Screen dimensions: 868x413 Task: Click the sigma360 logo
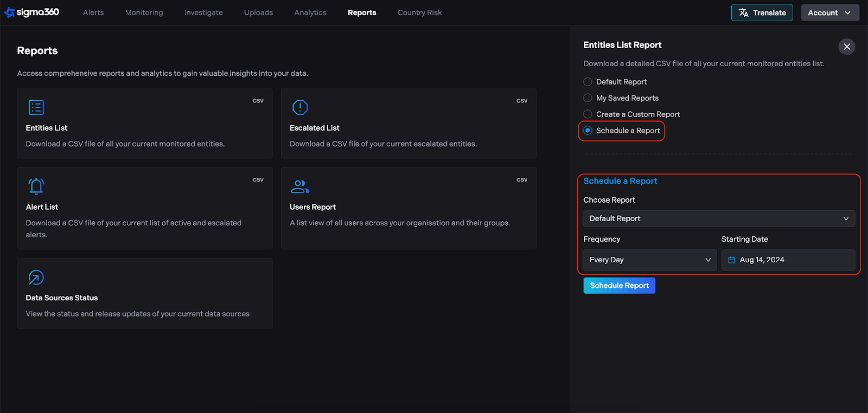click(32, 12)
